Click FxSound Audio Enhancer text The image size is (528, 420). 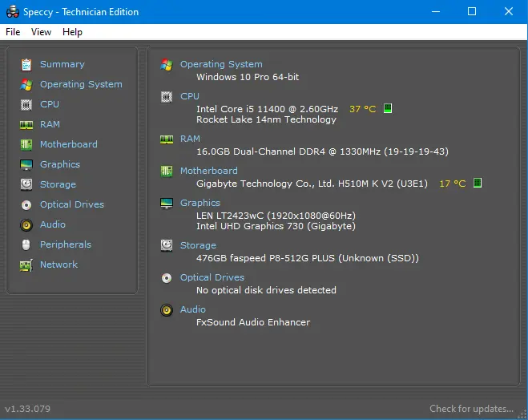click(253, 322)
